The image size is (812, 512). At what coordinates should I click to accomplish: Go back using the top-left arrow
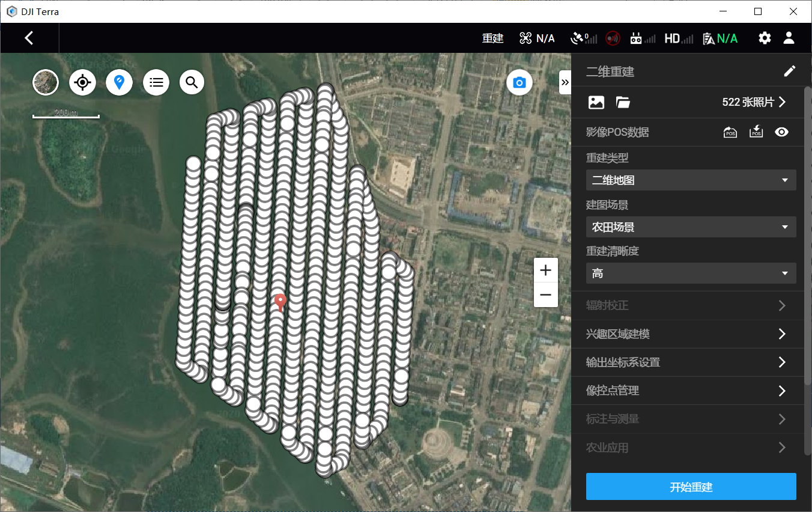pos(29,38)
